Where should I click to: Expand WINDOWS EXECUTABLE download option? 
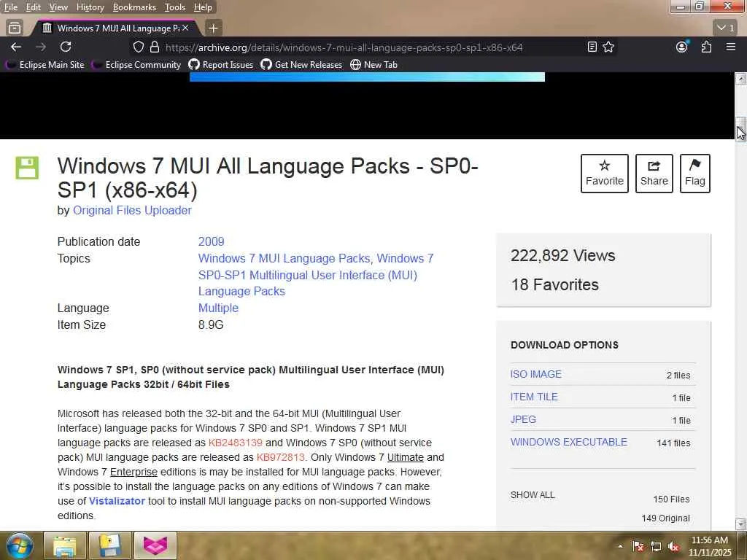click(569, 442)
